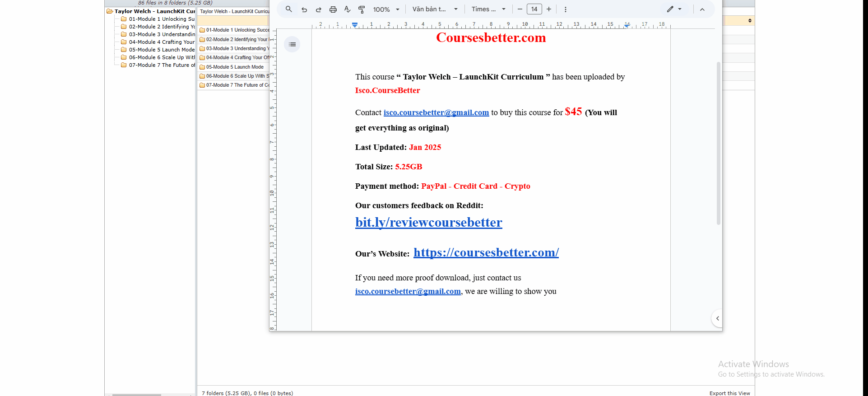Viewport: 868px width, 396px height.
Task: Click the Coursesbetter.com heading text
Action: (491, 37)
